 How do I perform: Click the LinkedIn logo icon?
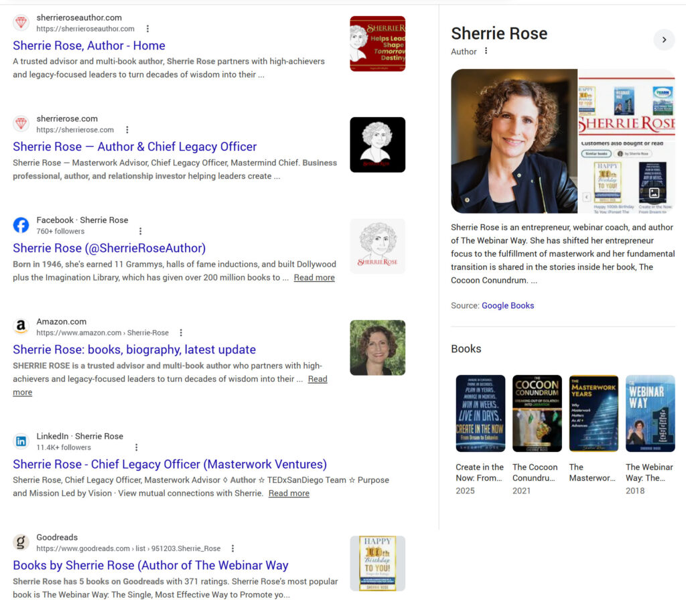(21, 441)
